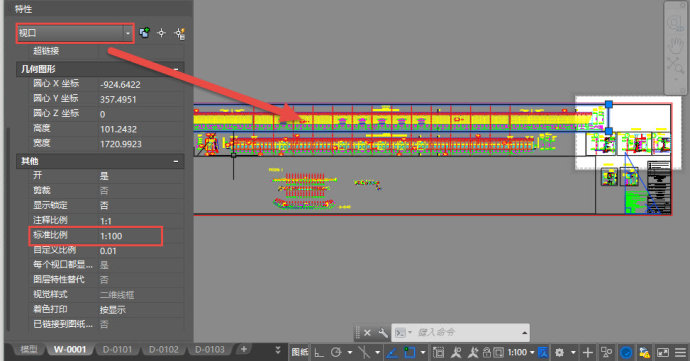Add a new layout with plus tab
Viewport: 690px width, 361px height.
point(243,350)
